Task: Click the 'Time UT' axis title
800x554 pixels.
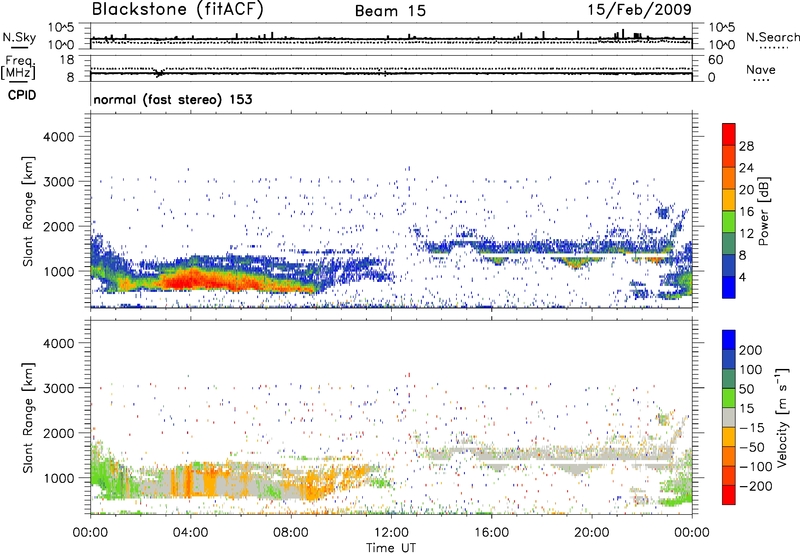Action: click(391, 548)
